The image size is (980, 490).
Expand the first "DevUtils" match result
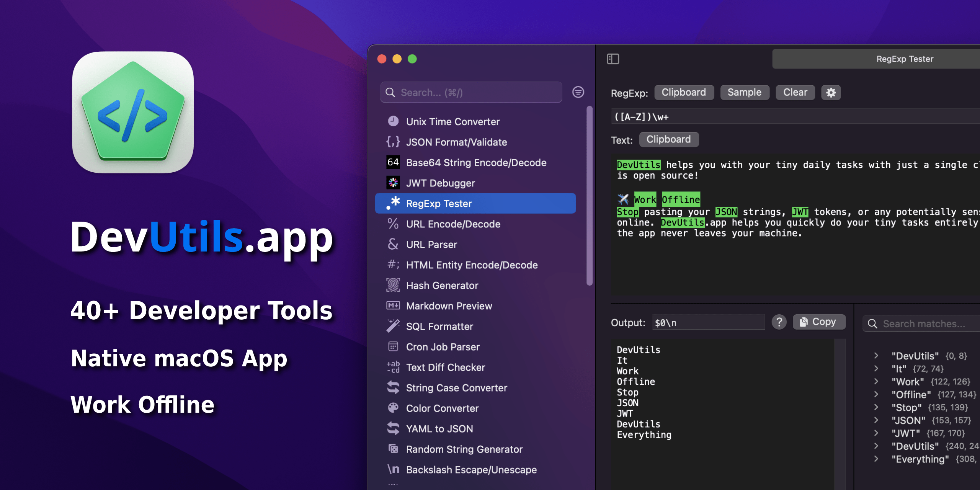(x=877, y=356)
